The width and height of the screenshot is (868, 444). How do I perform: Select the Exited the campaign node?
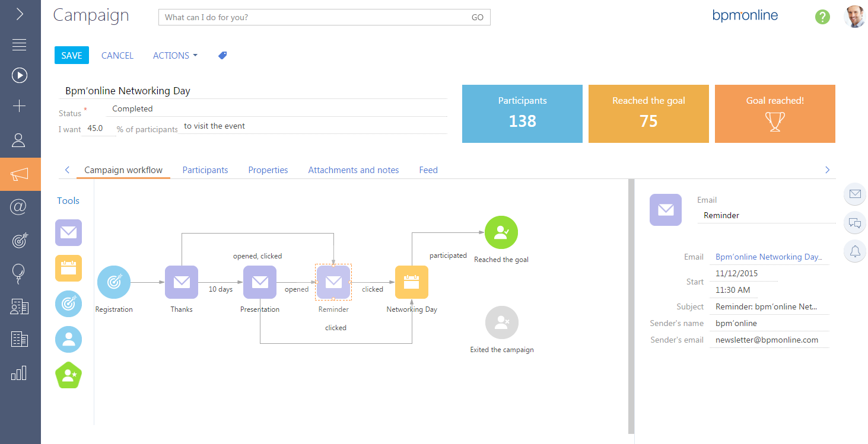point(502,323)
